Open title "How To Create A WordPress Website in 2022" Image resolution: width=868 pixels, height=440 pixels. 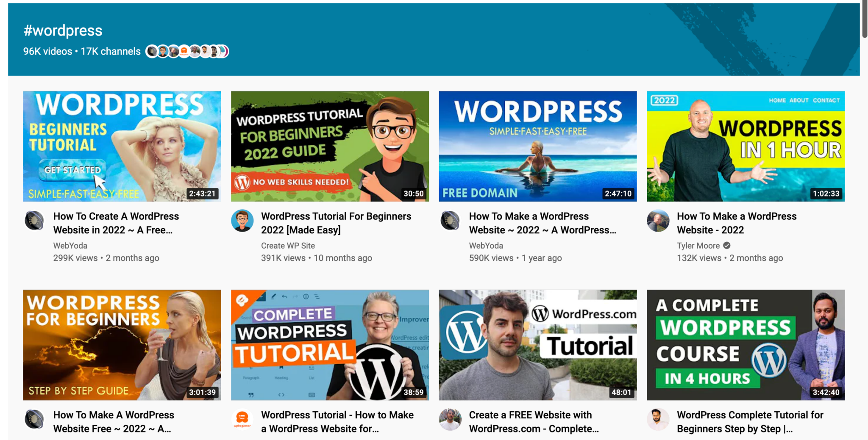(116, 223)
